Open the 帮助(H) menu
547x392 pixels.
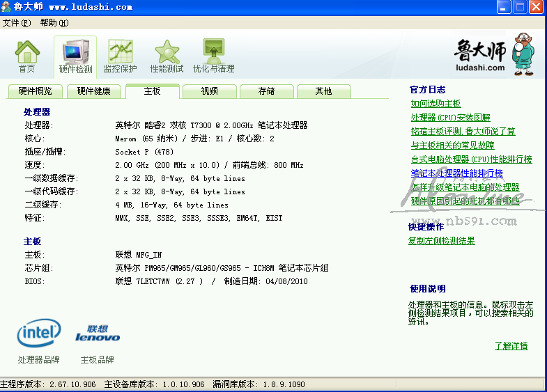pos(54,22)
